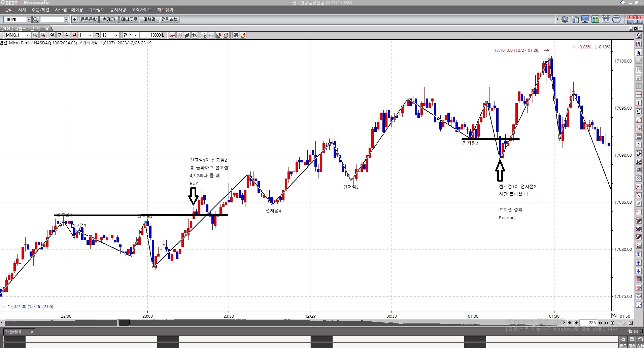Click the printer icon in top toolbar
The image size is (644, 348).
pos(616,20)
